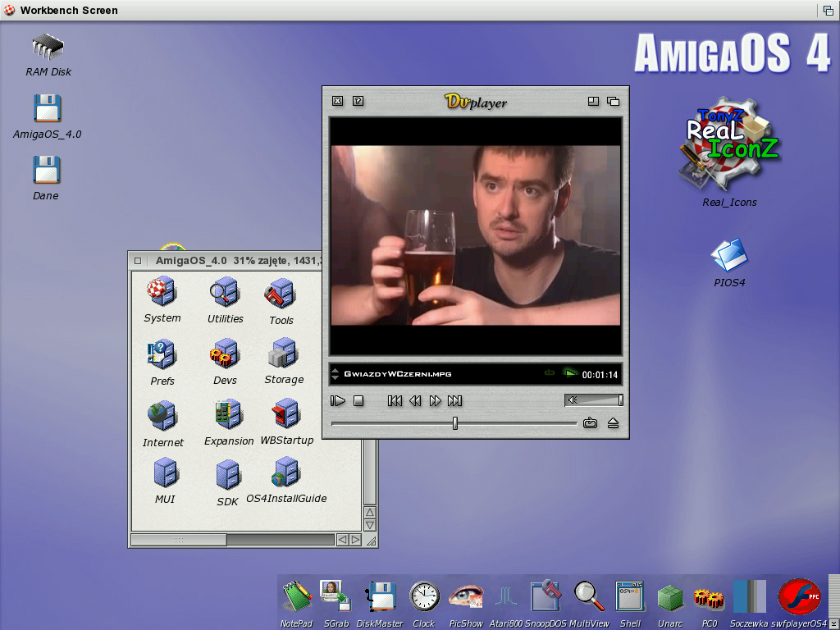Click the DvPlayer help question-mark button
This screenshot has width=840, height=630.
click(358, 101)
